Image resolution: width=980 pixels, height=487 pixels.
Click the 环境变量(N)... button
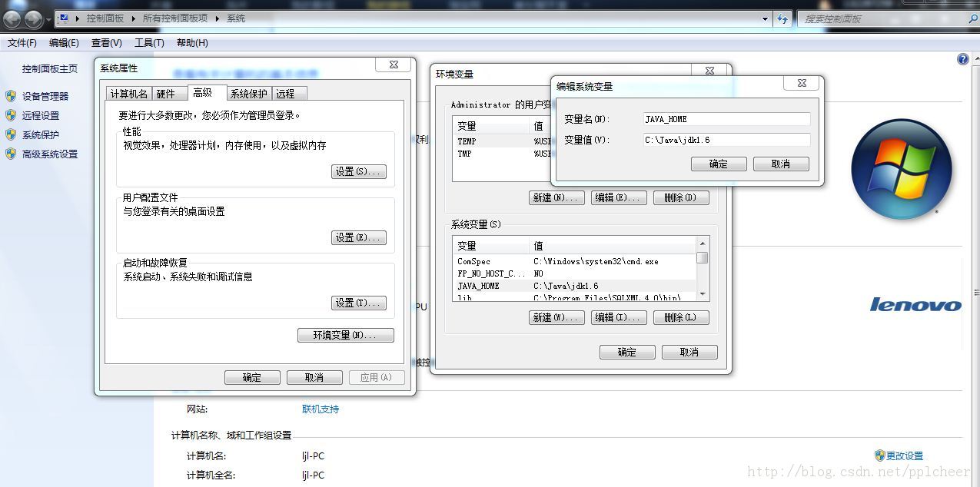346,335
